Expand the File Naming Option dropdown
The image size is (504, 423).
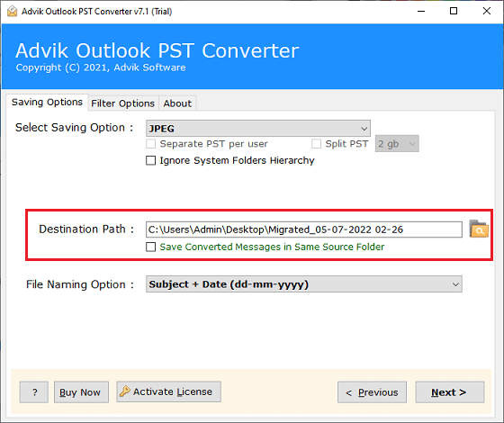click(304, 283)
